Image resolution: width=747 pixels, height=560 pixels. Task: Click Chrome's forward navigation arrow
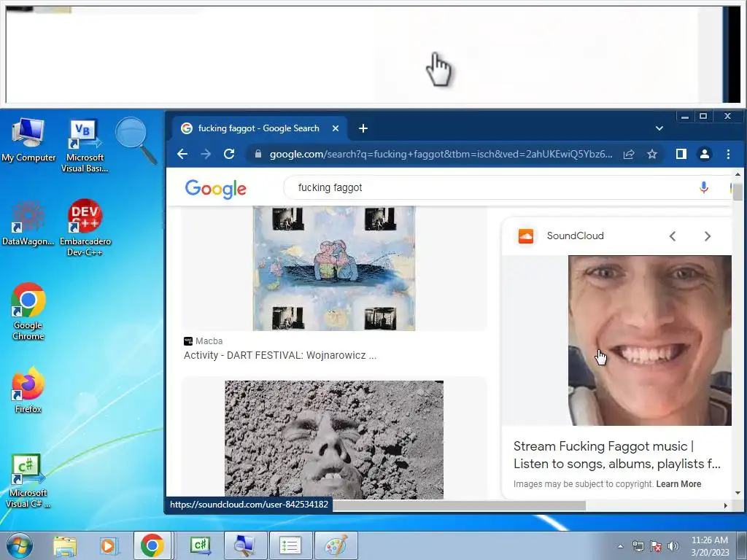coord(206,154)
